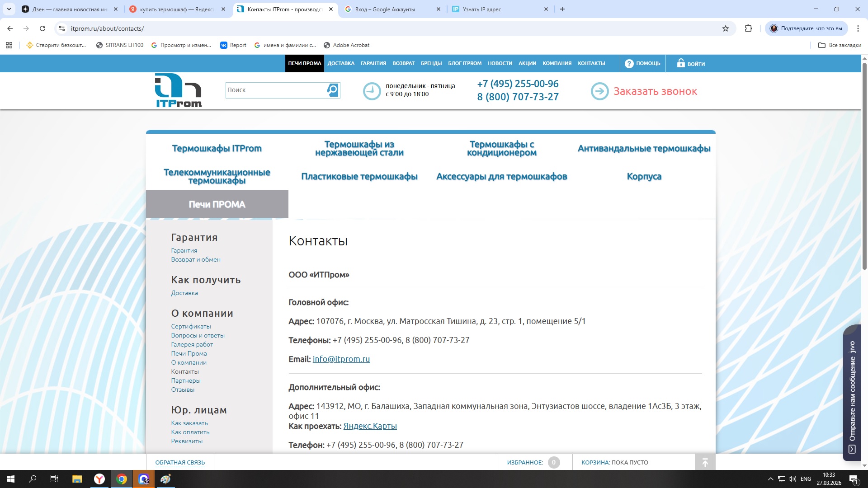Click the Войти lock icon

point(680,63)
